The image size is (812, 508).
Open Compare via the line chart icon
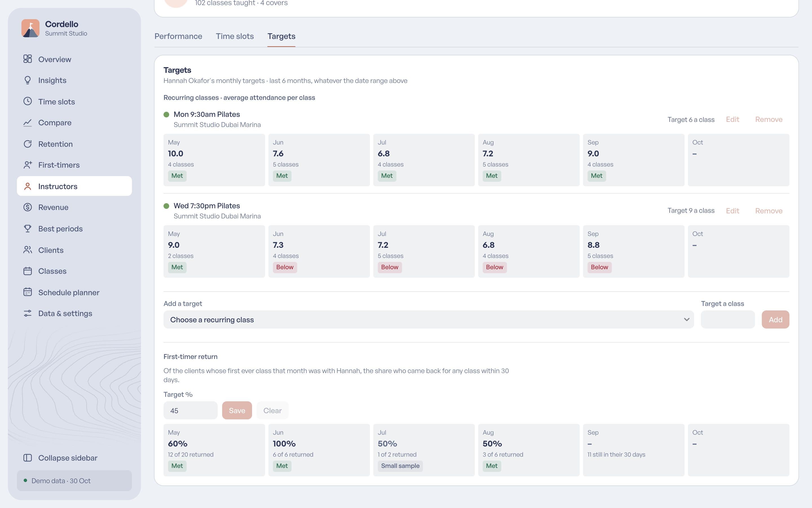[28, 123]
